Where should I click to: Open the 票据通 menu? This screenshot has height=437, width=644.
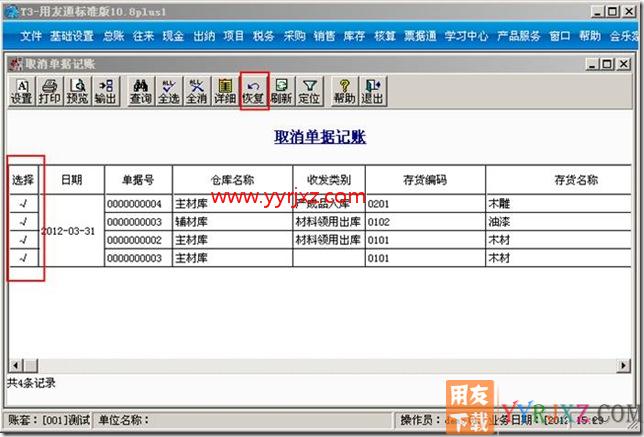click(x=420, y=36)
